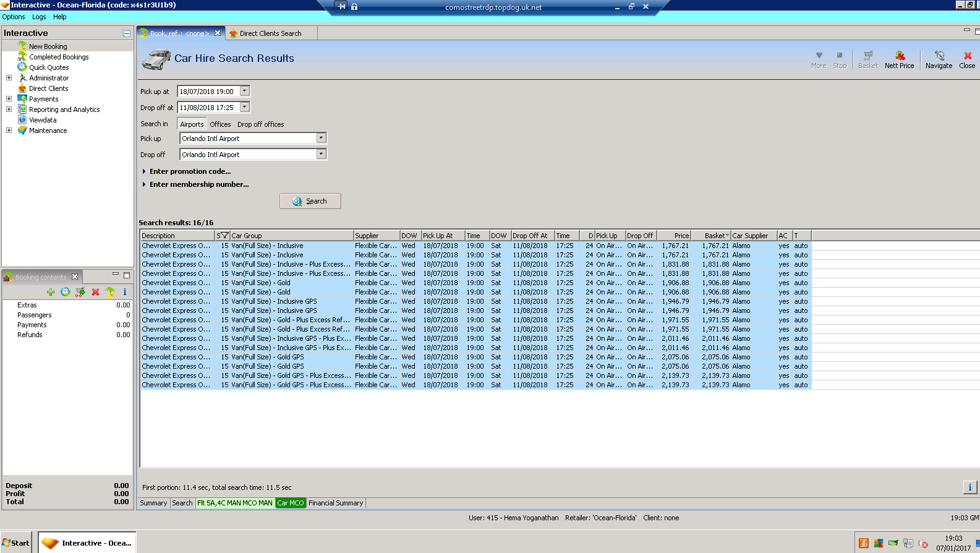Select the Car MCO bottom tab
Screen dimensions: 980x553
coord(291,503)
